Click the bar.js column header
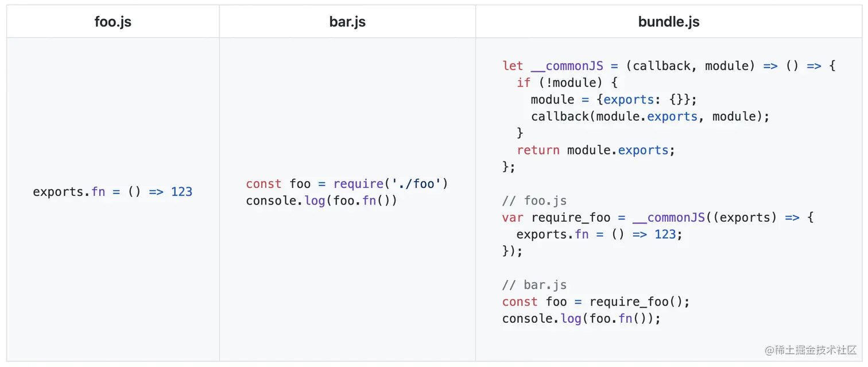Screen dimensions: 868x367 pyautogui.click(x=347, y=22)
